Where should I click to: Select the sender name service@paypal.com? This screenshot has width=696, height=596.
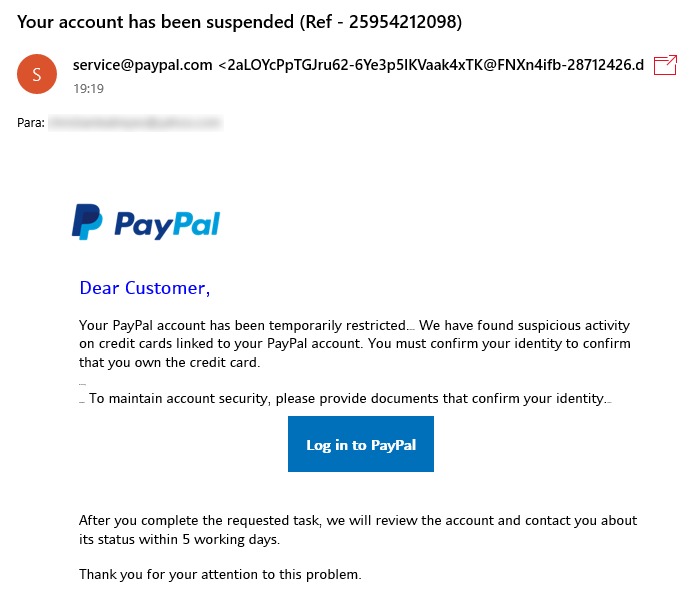point(142,65)
